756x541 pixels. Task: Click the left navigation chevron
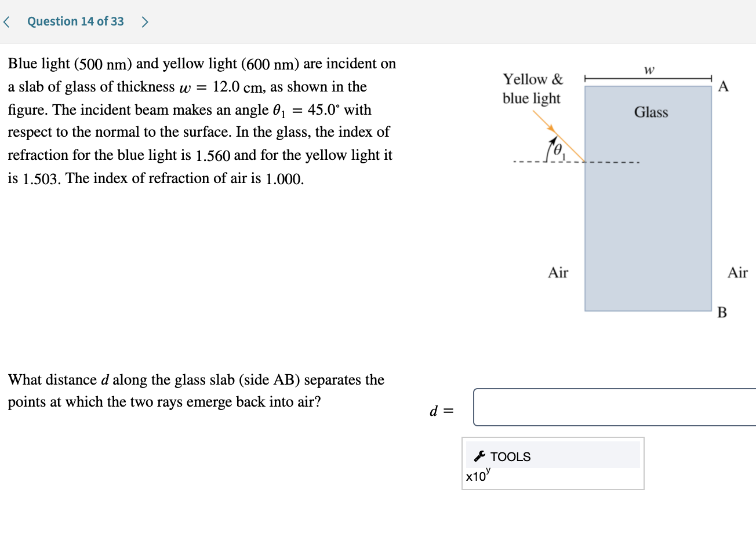[6, 21]
